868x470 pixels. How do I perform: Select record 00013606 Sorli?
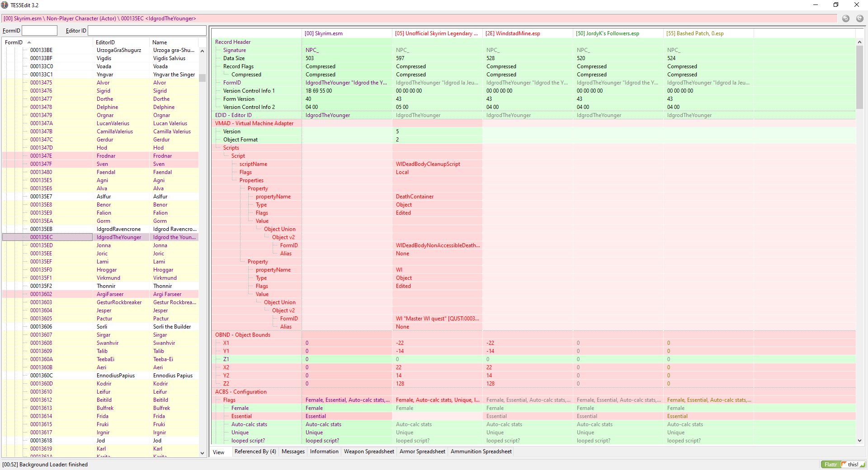(100, 327)
